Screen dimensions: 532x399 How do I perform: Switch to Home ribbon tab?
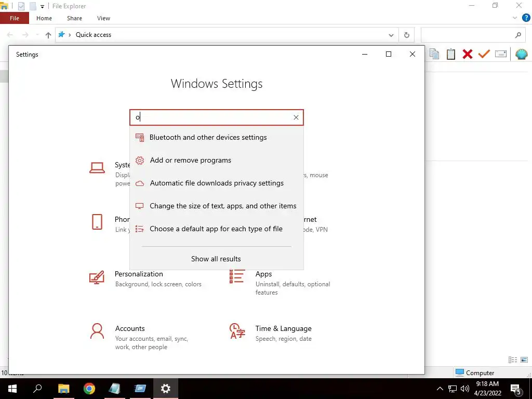(44, 18)
